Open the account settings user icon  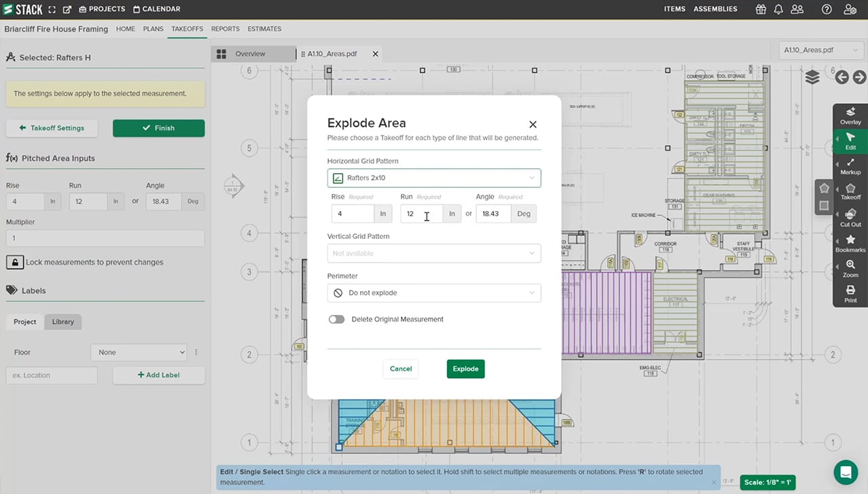[x=850, y=9]
